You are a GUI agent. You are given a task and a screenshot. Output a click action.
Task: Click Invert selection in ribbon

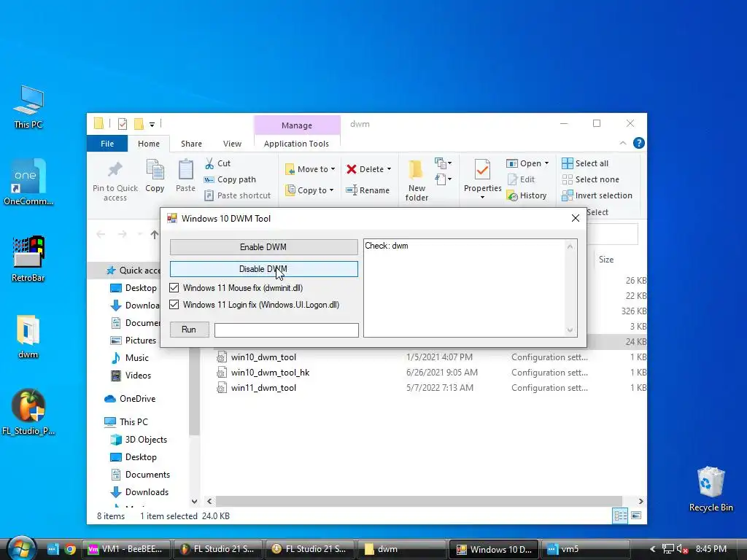tap(597, 195)
